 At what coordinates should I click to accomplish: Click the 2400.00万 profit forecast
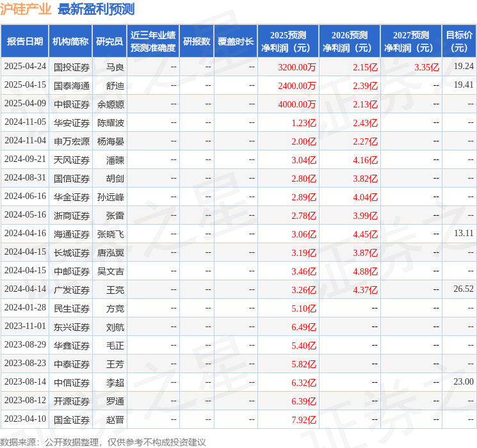pyautogui.click(x=297, y=86)
